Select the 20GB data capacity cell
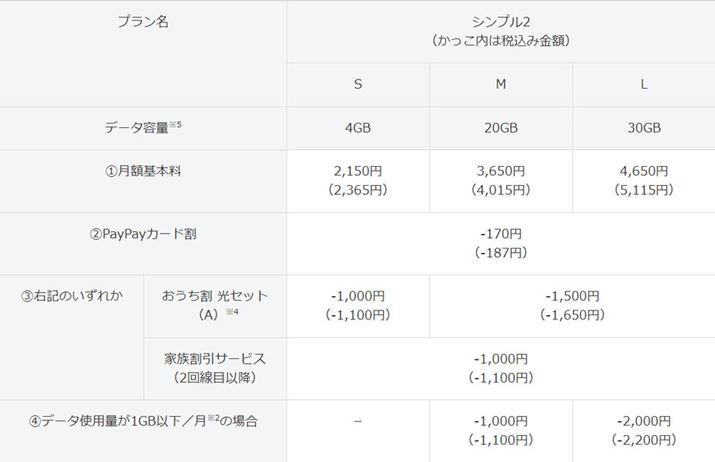 501,128
